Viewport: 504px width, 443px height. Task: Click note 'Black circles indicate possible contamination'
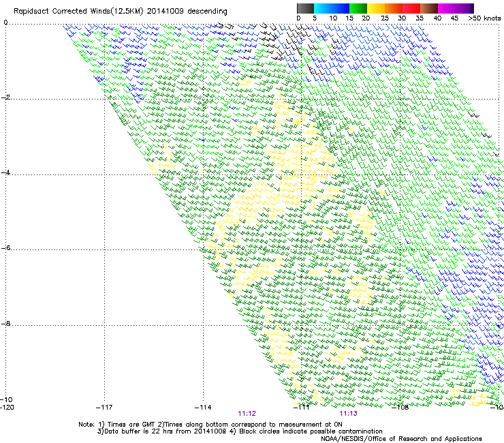coord(311,431)
